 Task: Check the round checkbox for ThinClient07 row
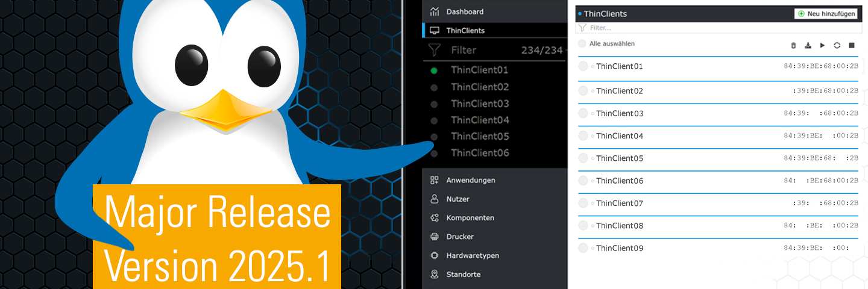coord(583,203)
